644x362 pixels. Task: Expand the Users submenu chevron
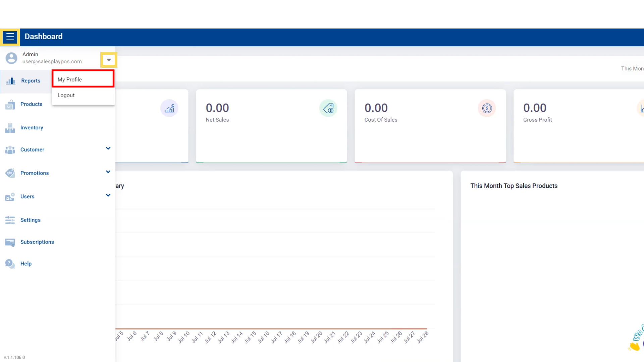coord(108,195)
